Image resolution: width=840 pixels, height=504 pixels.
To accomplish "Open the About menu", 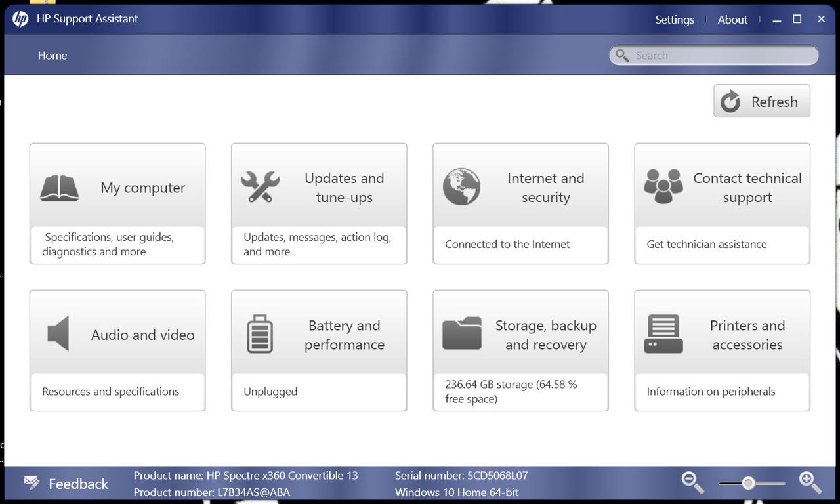I will tap(732, 19).
